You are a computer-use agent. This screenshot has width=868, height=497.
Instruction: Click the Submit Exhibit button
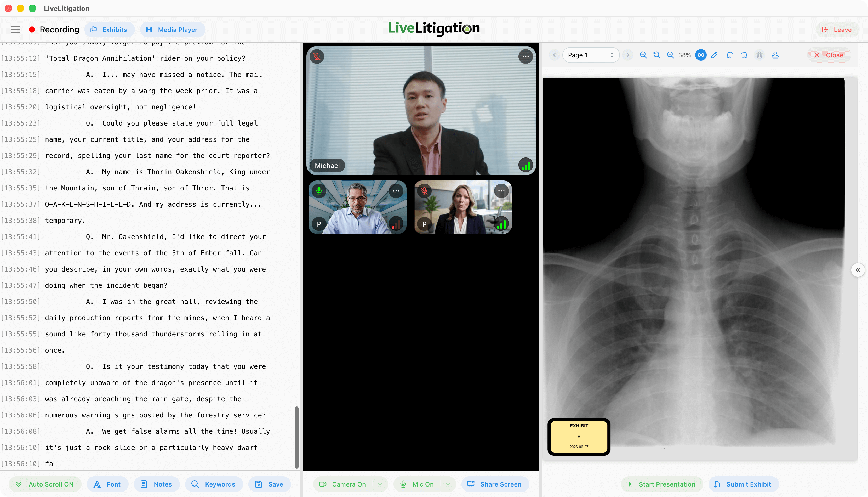point(744,484)
